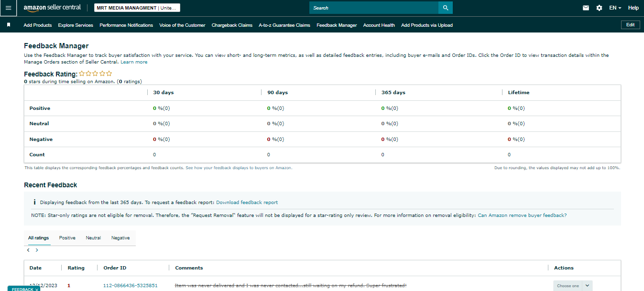Open A-to-z Guarantee Claims

(284, 25)
